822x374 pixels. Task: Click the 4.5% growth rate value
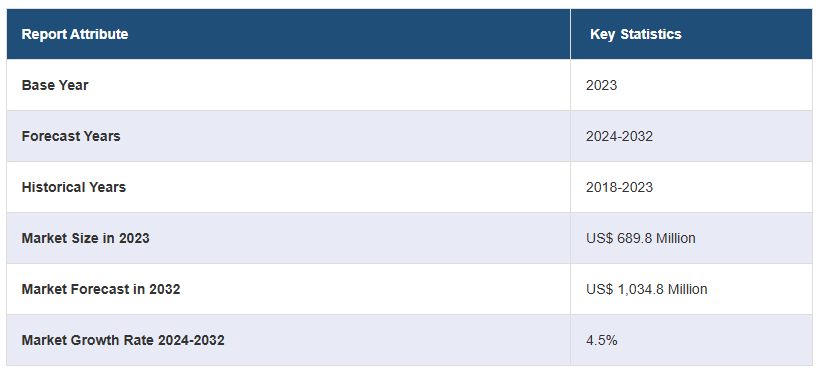[x=601, y=340]
